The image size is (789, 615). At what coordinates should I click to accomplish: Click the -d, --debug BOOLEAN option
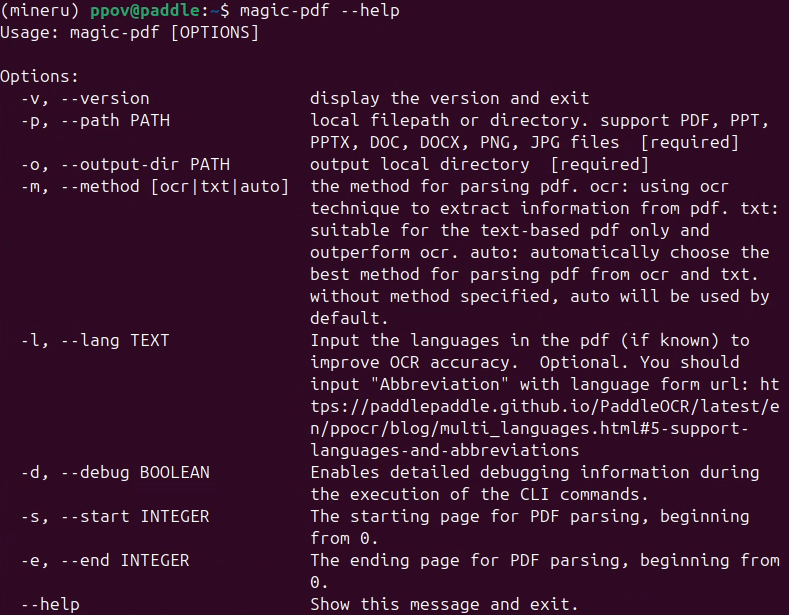(115, 473)
